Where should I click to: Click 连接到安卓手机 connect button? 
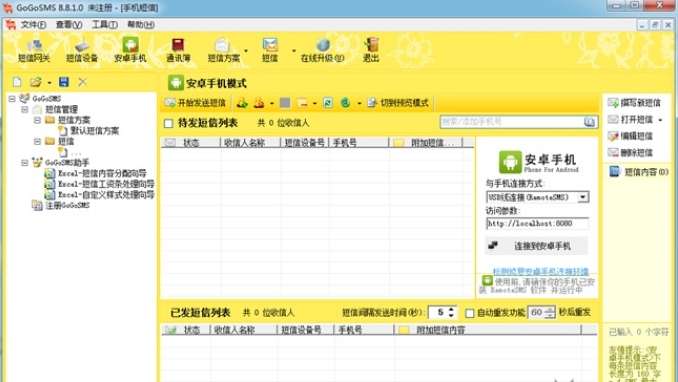537,246
